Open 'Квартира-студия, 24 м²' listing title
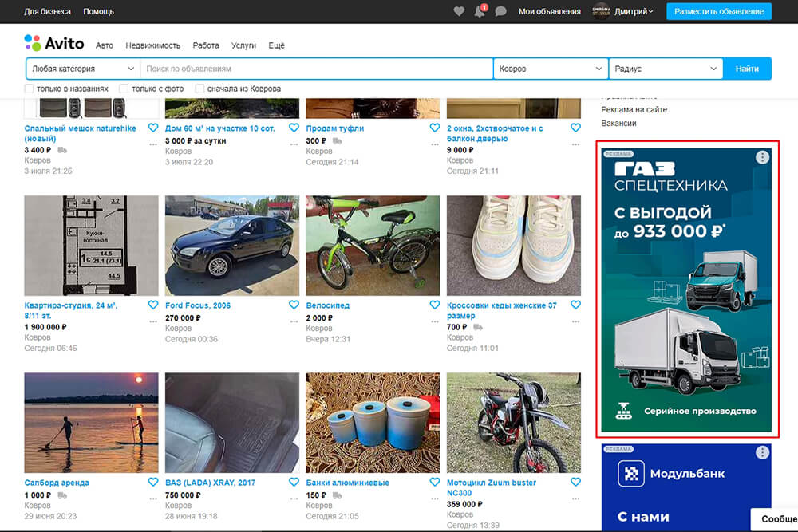 pos(71,310)
